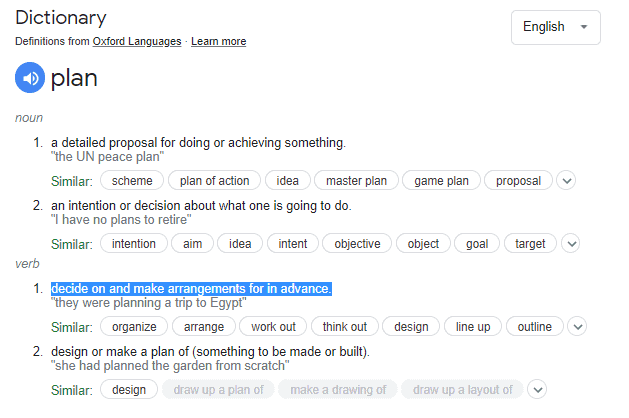Select the 'organize' synonym chip
The width and height of the screenshot is (629, 418).
click(133, 327)
